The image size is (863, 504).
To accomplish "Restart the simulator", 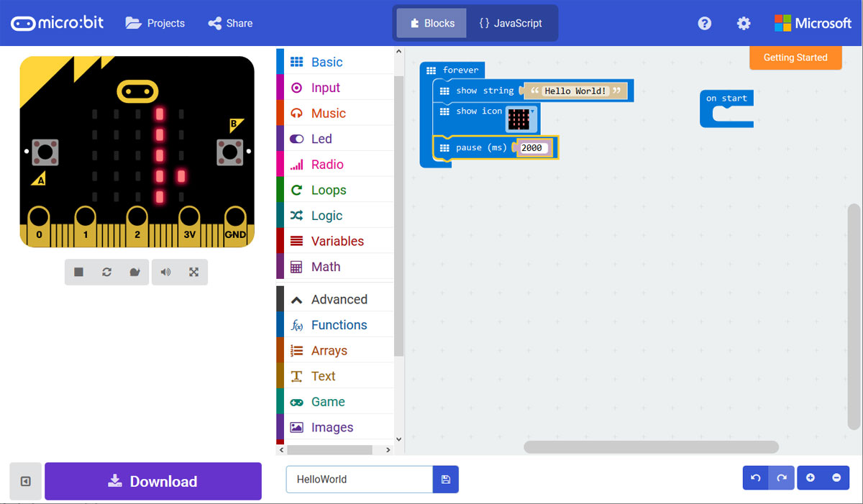I will [106, 272].
